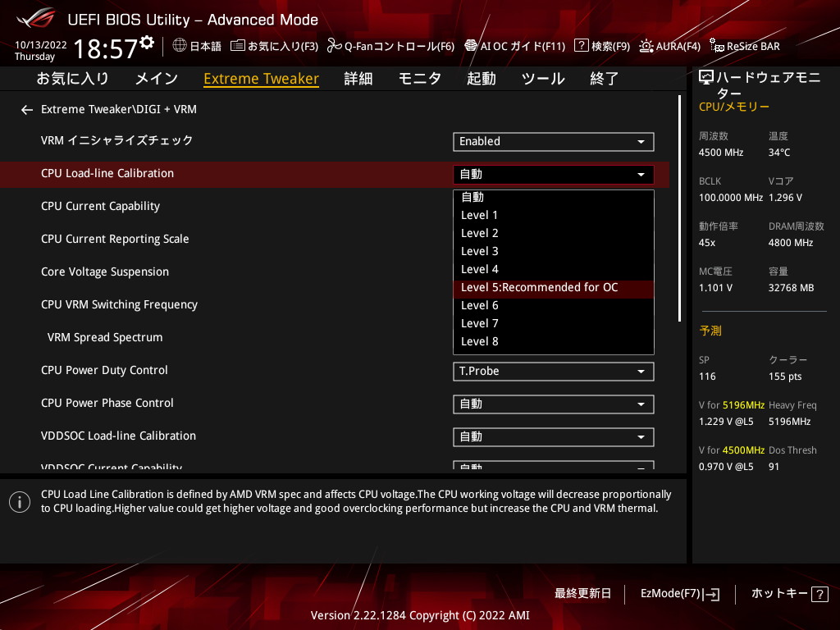The image size is (840, 630).
Task: Expand VRM イニシャライズチェック dropdown
Action: tap(554, 141)
